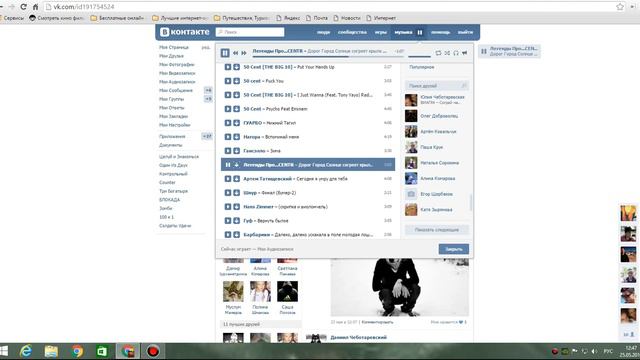Click the Показать следующие button

pos(437,230)
